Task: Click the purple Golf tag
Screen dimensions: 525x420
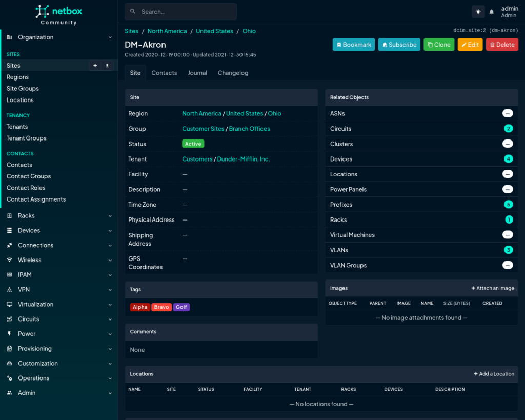Action: click(x=181, y=307)
